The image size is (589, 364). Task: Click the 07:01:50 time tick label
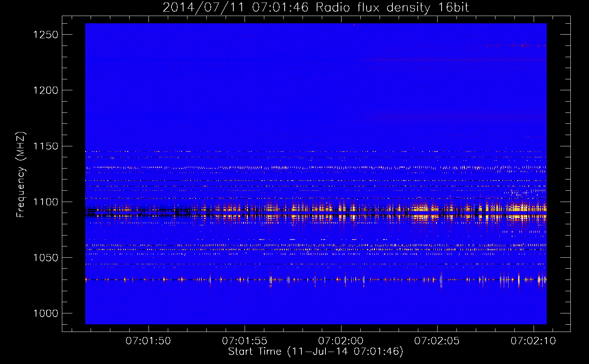[148, 341]
